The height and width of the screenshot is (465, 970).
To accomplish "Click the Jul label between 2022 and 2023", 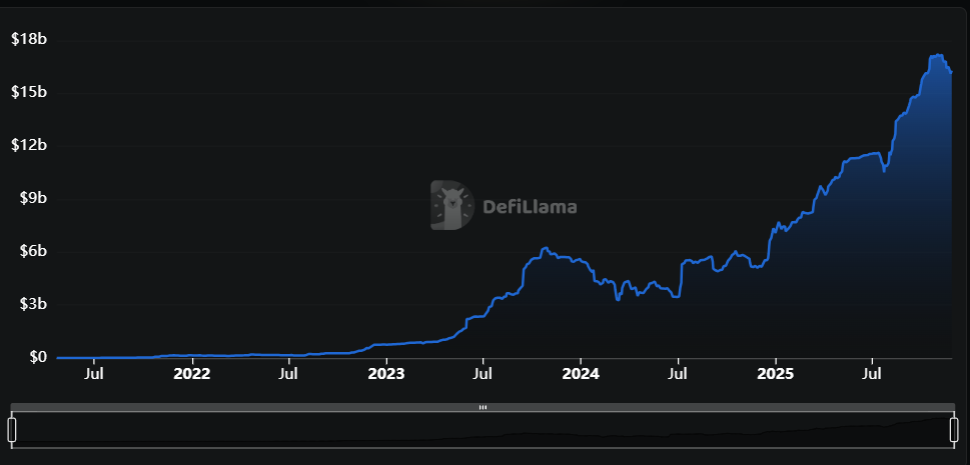I will [289, 374].
